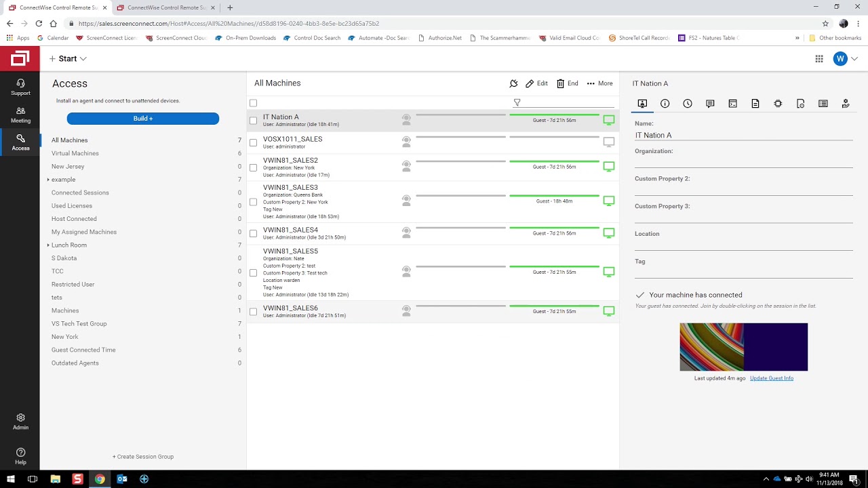The width and height of the screenshot is (868, 488).
Task: Click the grey monitor icon for VOSX1011_SALES
Action: [609, 142]
